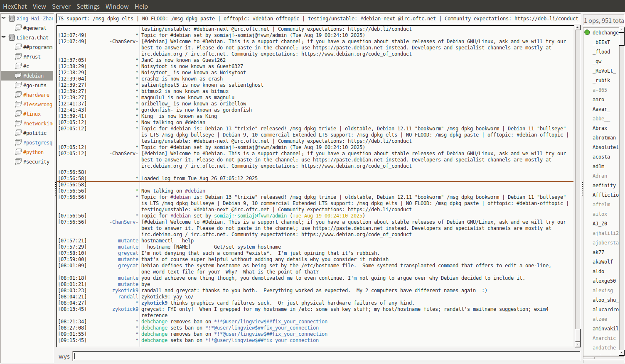Select user _flood in the user list

point(601,51)
